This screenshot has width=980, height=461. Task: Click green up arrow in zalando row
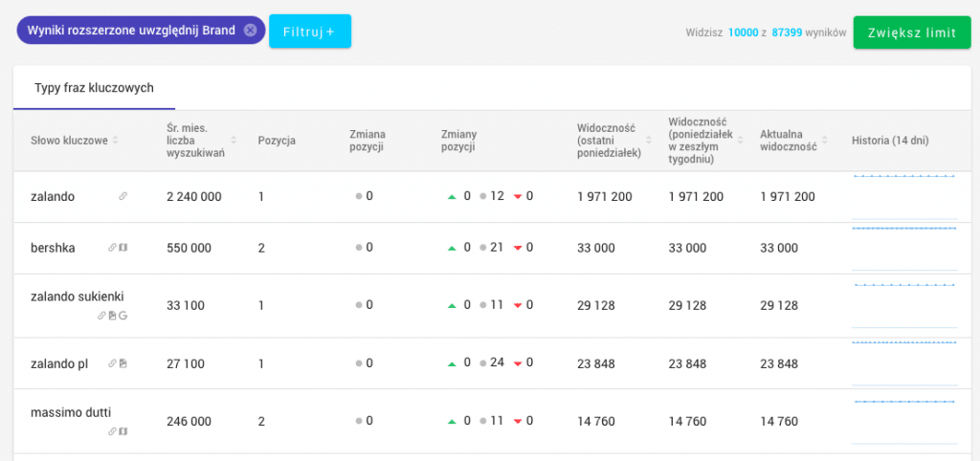452,197
